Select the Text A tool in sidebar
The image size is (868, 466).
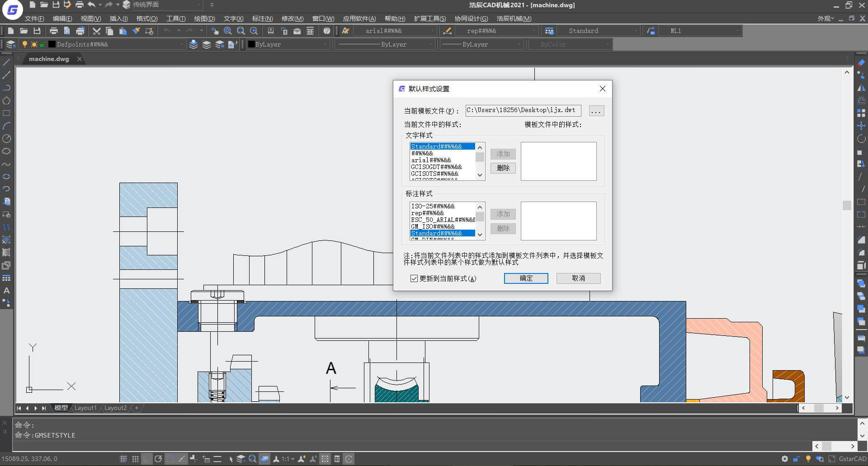pyautogui.click(x=6, y=291)
